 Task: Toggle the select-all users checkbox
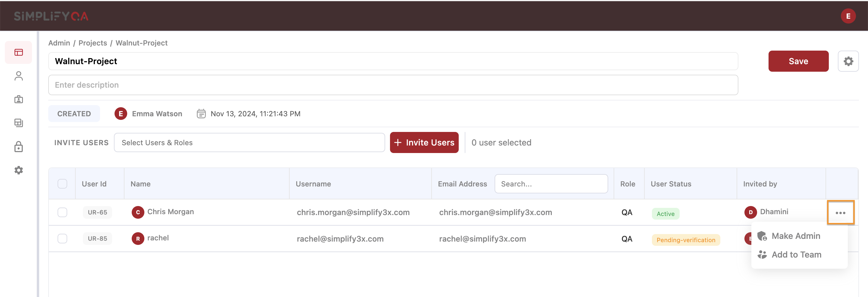(62, 183)
